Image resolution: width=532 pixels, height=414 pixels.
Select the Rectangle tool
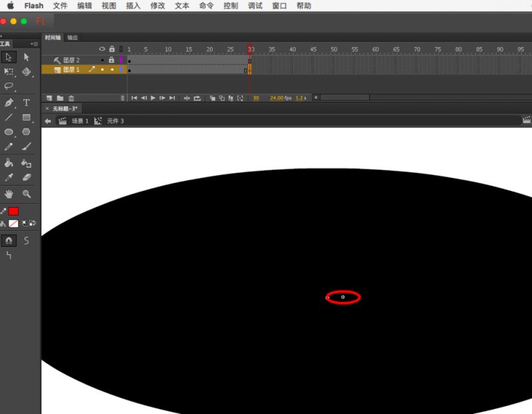click(x=26, y=118)
